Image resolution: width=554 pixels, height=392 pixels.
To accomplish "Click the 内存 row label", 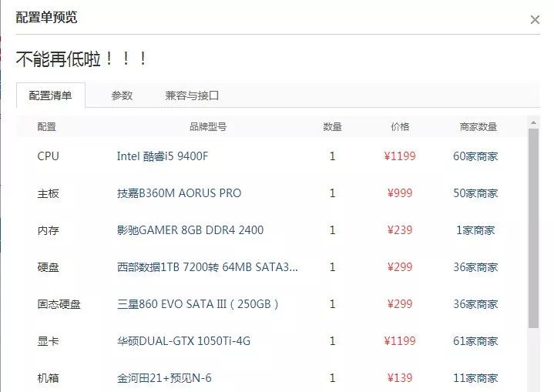I will point(48,230).
